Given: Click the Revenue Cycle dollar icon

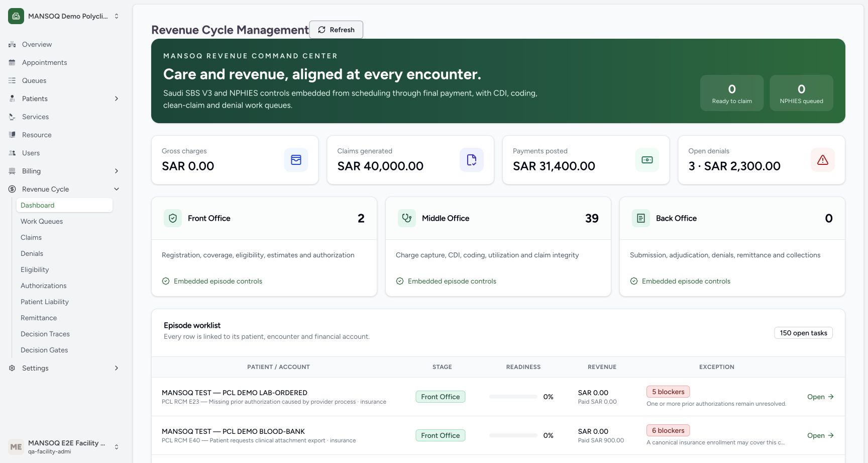Looking at the screenshot, I should tap(12, 189).
